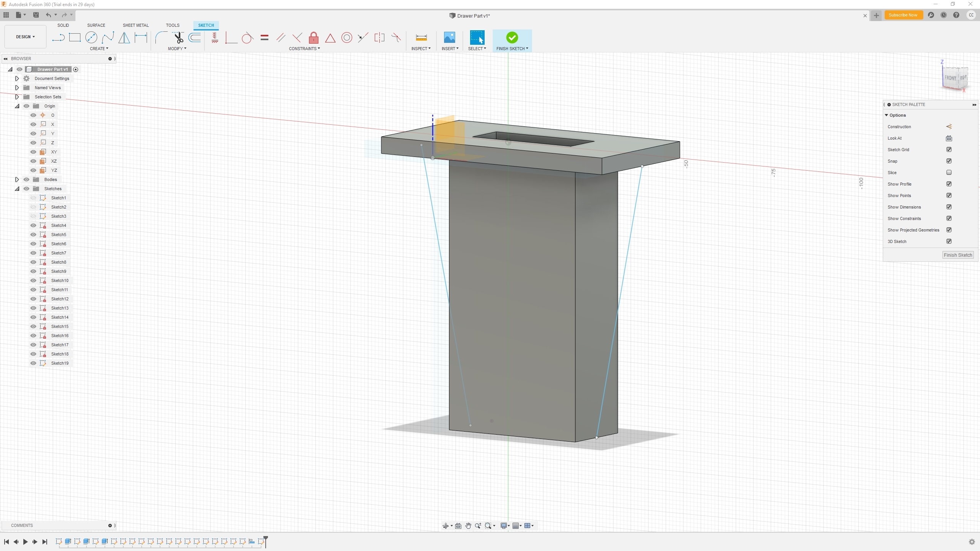Apply the Parallel constraint

tap(281, 37)
